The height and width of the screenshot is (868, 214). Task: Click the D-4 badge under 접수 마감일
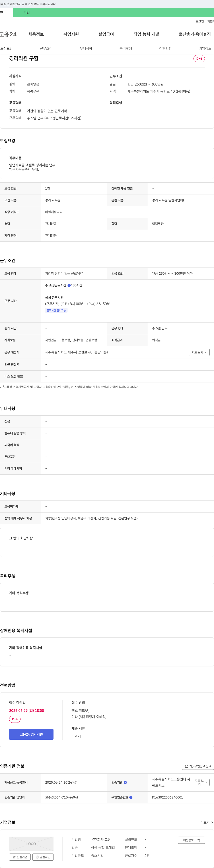(15, 719)
